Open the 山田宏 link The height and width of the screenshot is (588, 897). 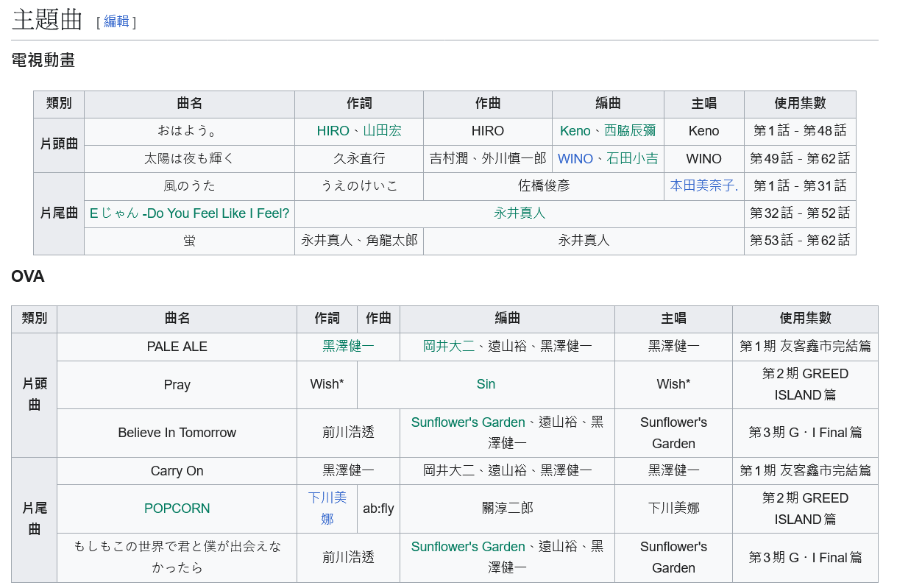[x=382, y=131]
